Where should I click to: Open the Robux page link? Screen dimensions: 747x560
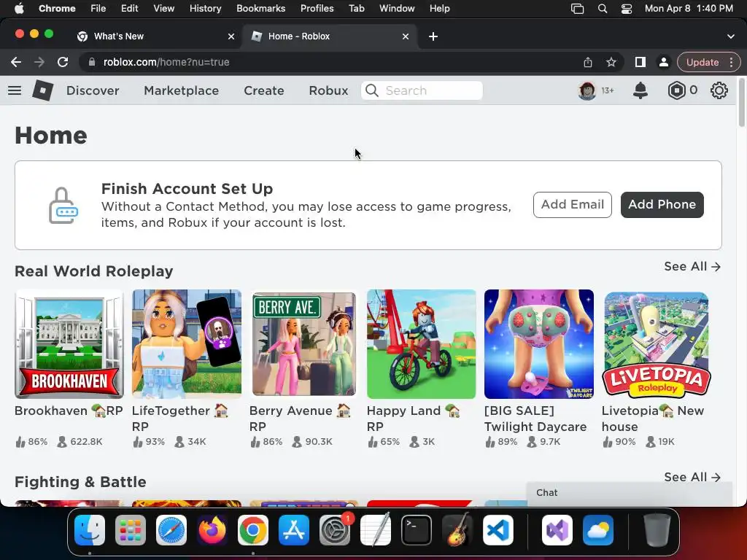(328, 90)
